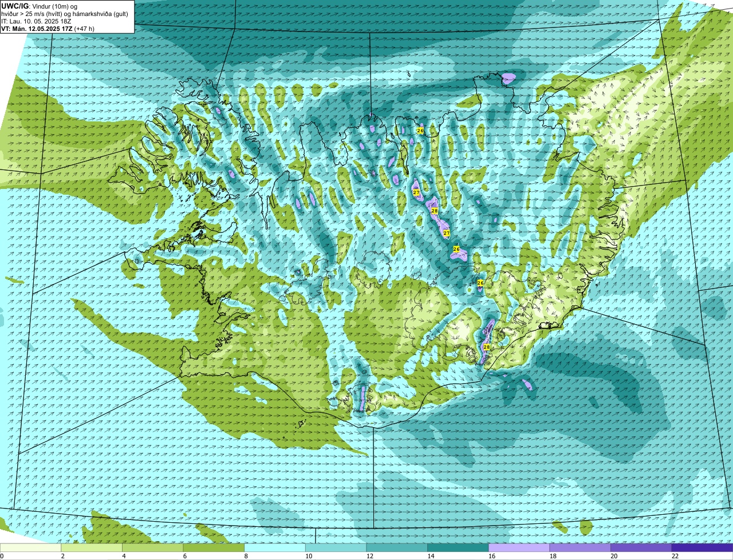Click the 18–20 m/s medium purple legend swatch
This screenshot has height=560, width=733.
coord(580,547)
